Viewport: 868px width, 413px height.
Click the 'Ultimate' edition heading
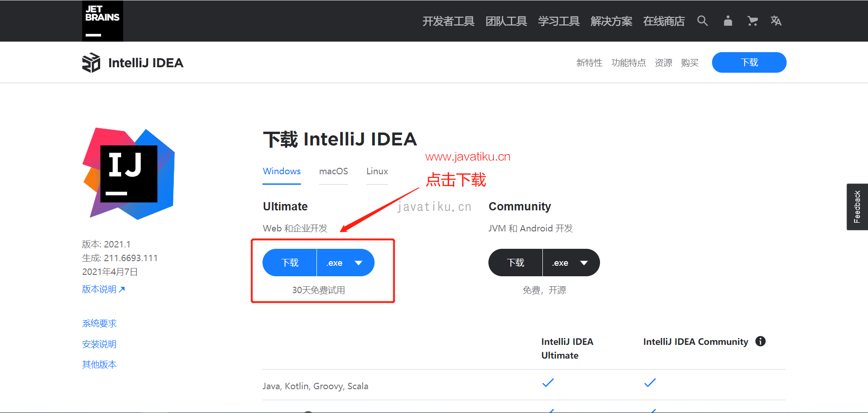click(285, 206)
